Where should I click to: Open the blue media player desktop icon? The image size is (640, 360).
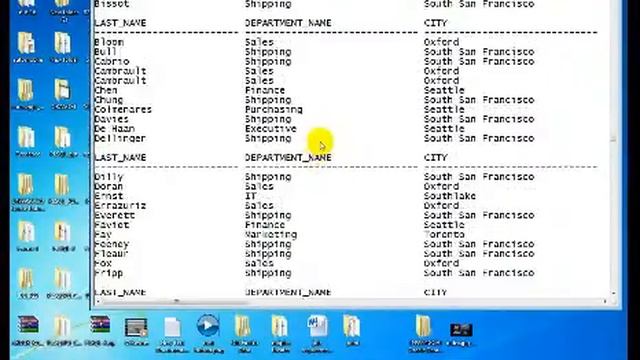pyautogui.click(x=208, y=326)
